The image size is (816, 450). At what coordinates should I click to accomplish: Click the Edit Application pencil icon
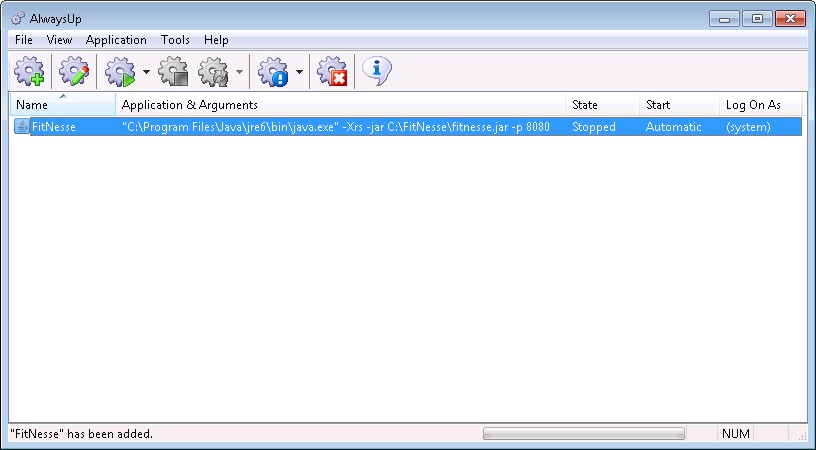coord(74,71)
